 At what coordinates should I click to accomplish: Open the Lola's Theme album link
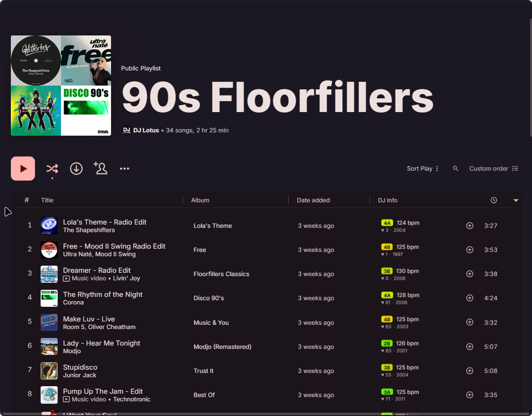click(213, 226)
